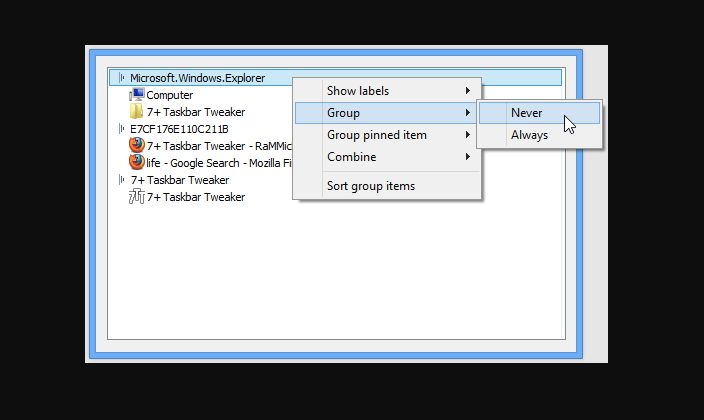
Task: Select 7+ Taskbar Tweaker - RaMMic window entry
Action: (x=219, y=146)
